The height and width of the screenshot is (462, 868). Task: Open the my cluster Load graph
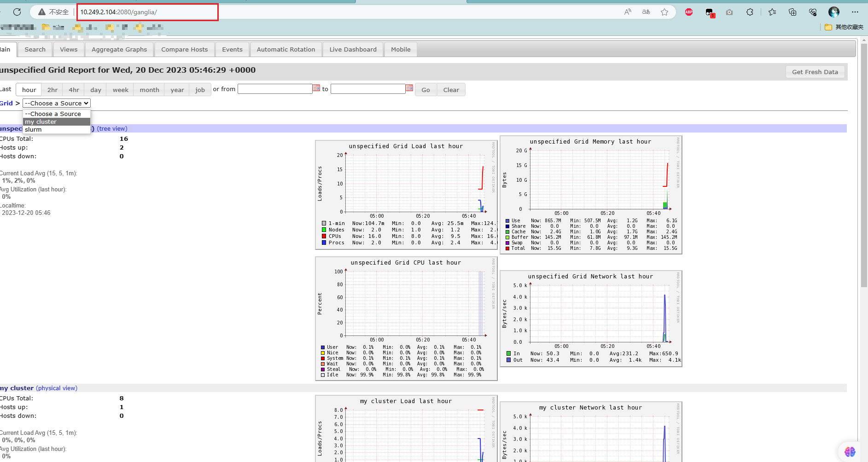(406, 428)
